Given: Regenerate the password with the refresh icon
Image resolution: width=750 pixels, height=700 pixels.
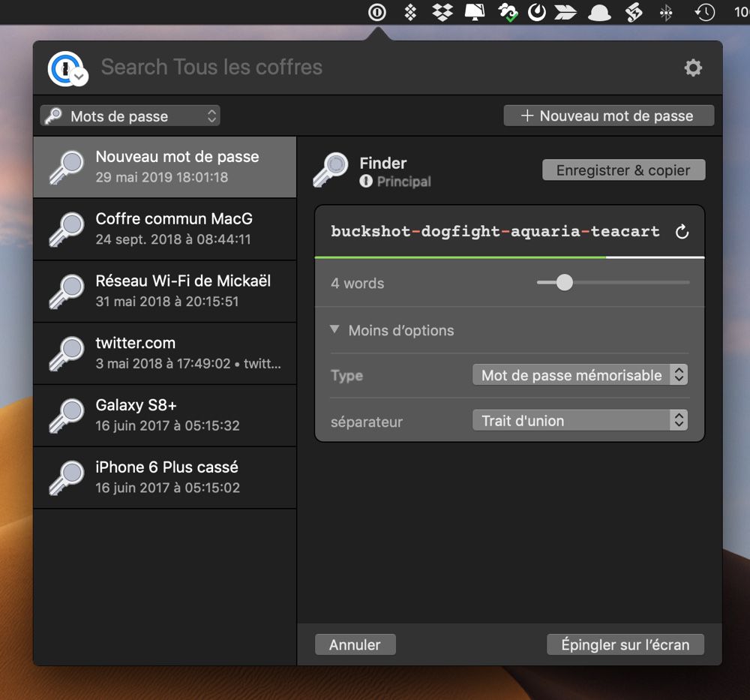Looking at the screenshot, I should coord(682,232).
